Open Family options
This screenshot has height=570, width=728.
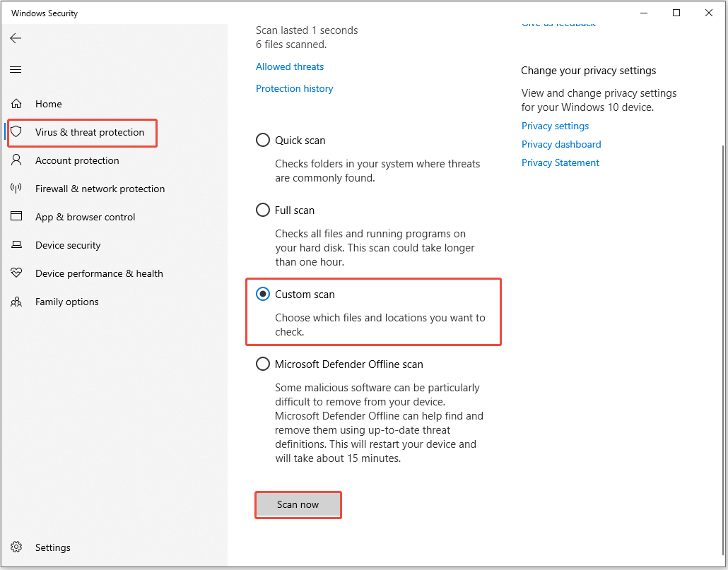pos(66,302)
